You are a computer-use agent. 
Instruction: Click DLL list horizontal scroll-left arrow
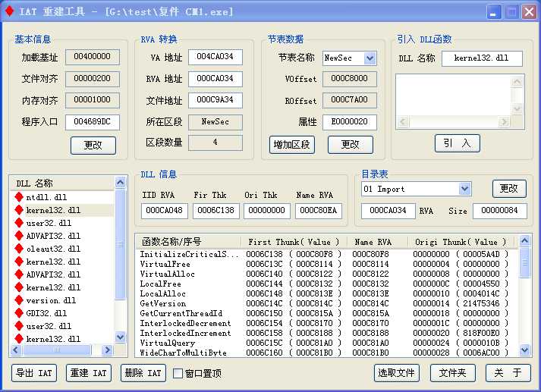pyautogui.click(x=15, y=350)
